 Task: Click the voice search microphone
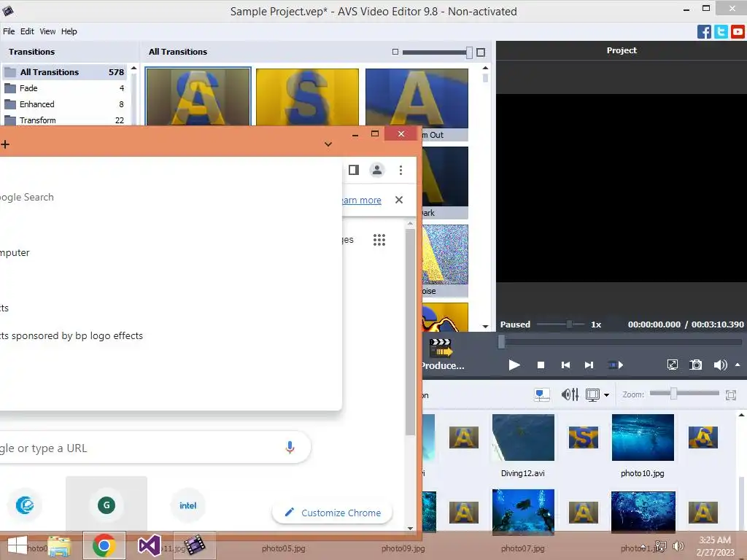coord(290,447)
